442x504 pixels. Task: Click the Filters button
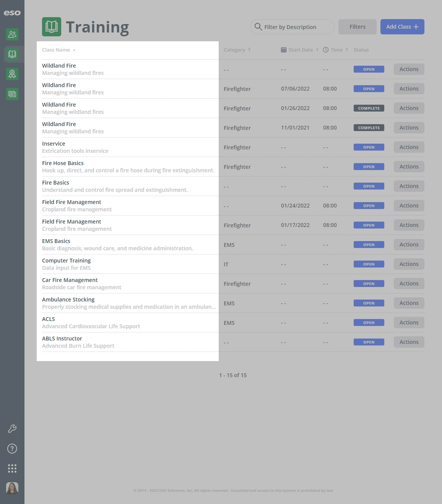[x=357, y=27]
